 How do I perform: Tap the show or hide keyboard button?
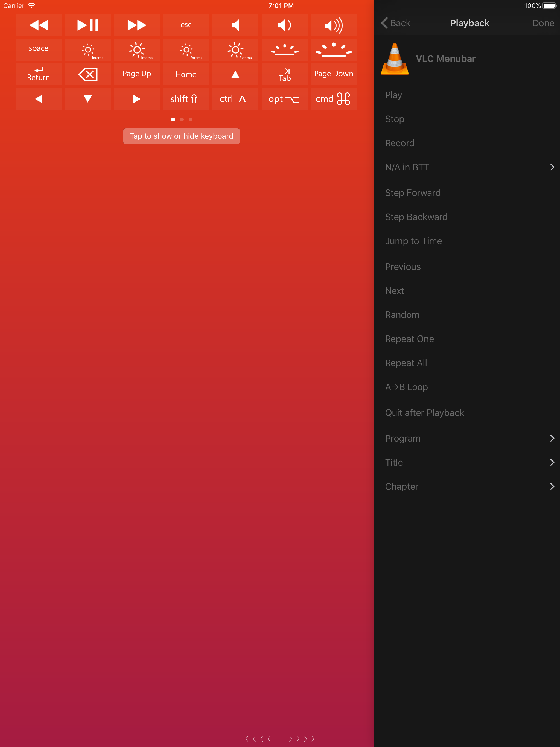[x=181, y=136]
